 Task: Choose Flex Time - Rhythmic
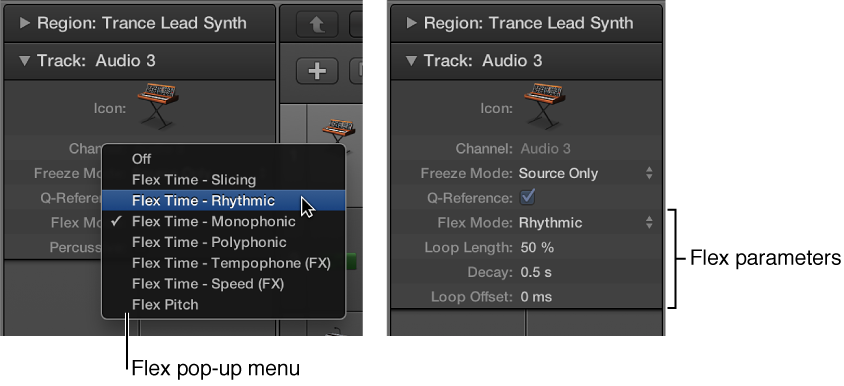[223, 200]
